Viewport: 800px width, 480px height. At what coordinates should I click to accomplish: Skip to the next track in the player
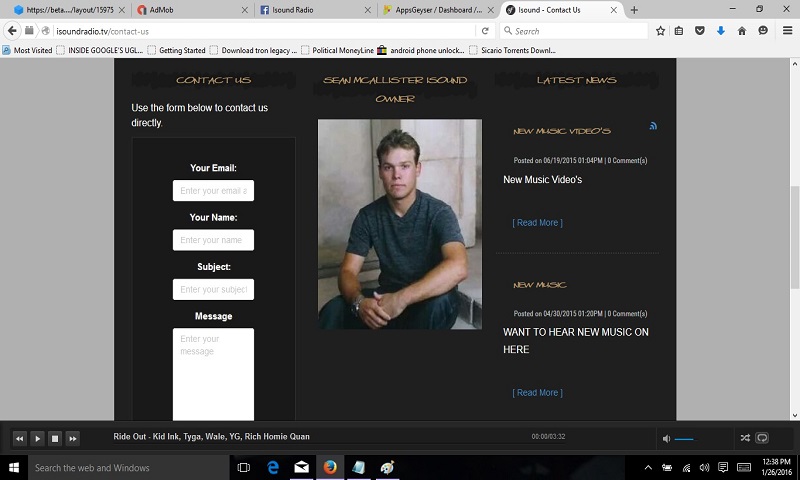(x=72, y=438)
